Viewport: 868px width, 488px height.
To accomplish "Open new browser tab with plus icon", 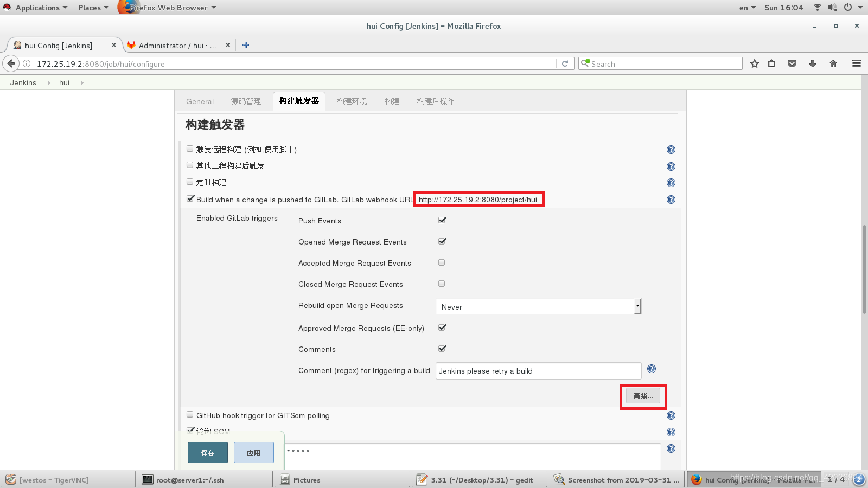I will [246, 45].
